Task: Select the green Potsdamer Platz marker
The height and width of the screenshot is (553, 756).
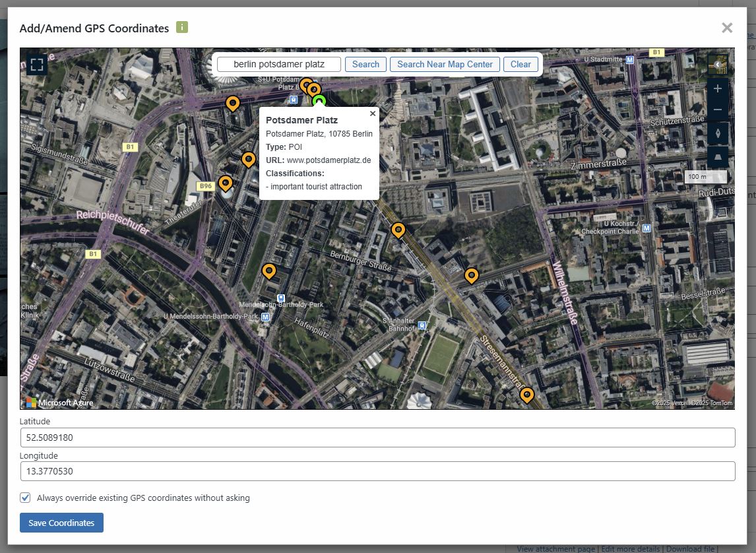Action: (320, 100)
